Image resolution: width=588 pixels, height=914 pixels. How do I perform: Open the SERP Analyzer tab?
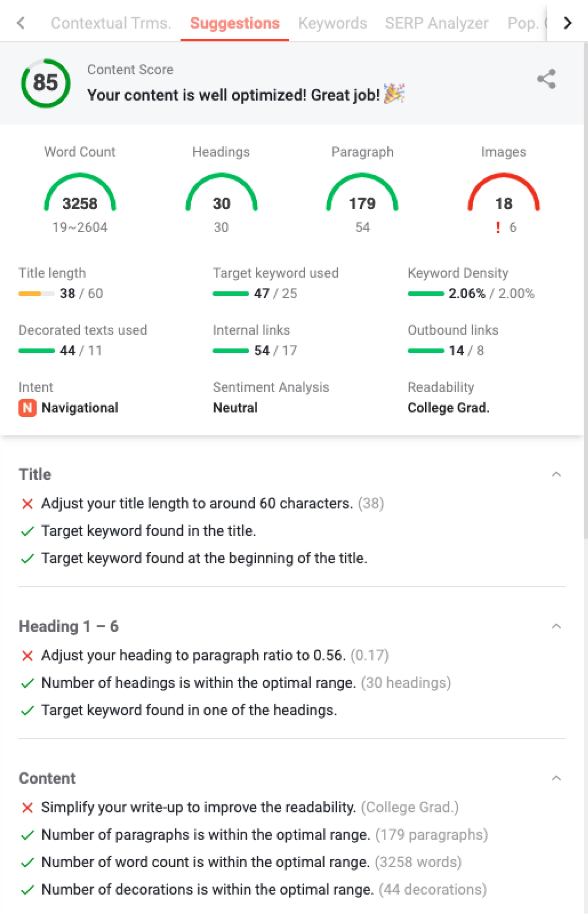437,23
